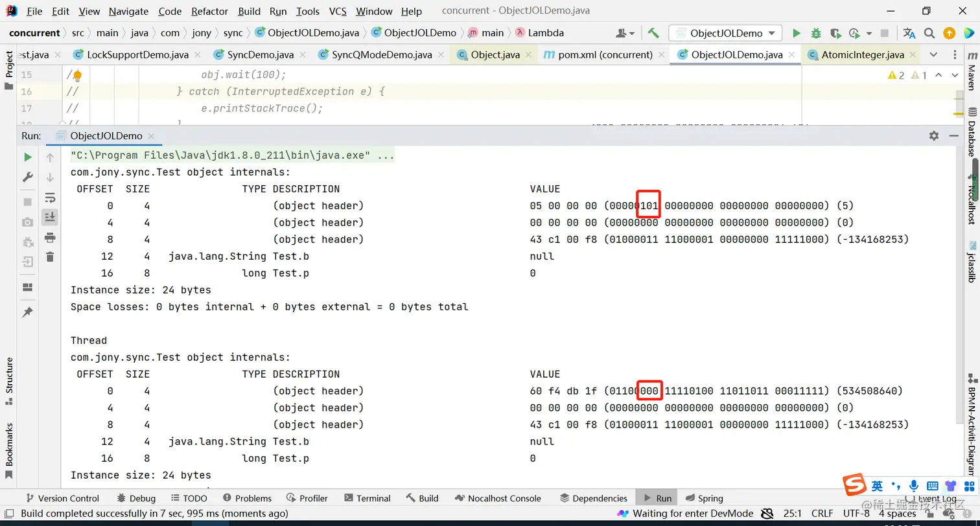Open the Version Control tool window

(62, 498)
